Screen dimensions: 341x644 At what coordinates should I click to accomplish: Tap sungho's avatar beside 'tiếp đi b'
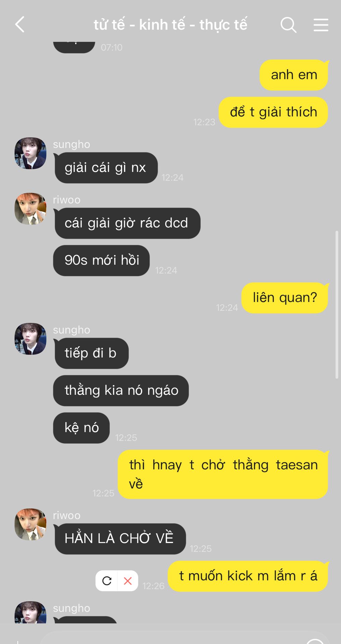30,339
